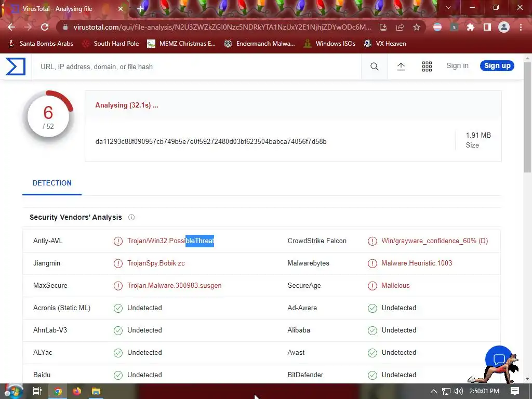Click the upload file icon

401,66
